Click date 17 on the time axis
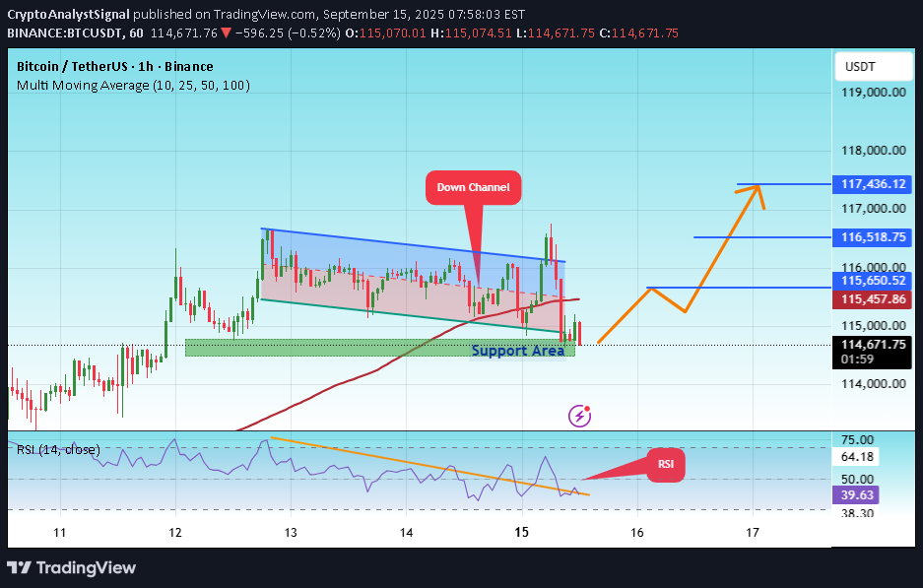923x588 pixels. click(x=753, y=533)
